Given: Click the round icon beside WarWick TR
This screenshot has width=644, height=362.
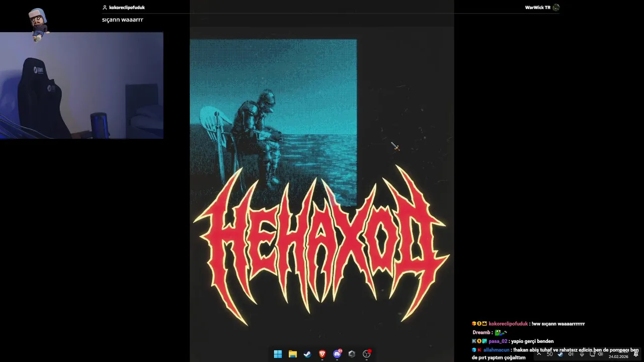Looking at the screenshot, I should (556, 8).
